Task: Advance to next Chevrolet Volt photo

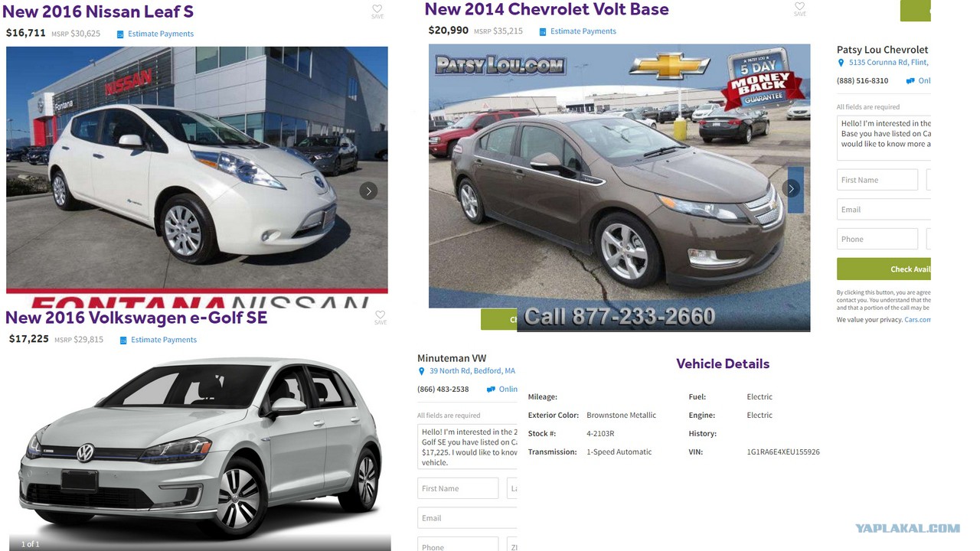Action: (791, 188)
